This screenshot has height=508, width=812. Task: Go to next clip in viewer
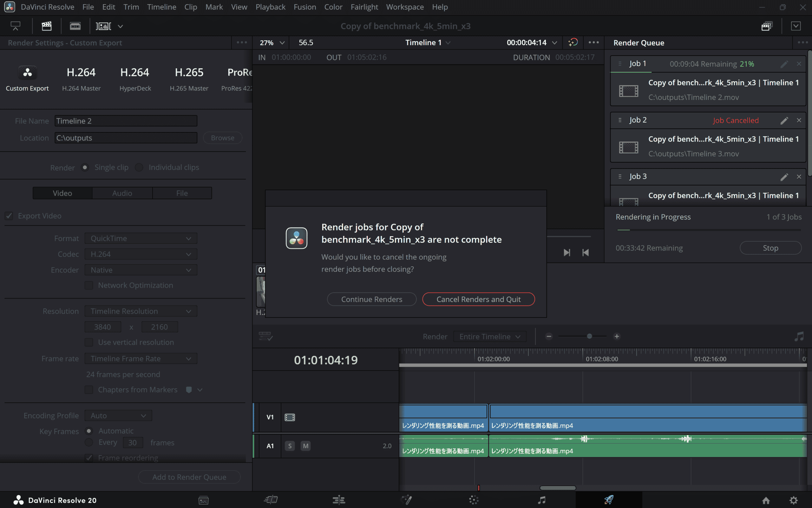coord(567,252)
